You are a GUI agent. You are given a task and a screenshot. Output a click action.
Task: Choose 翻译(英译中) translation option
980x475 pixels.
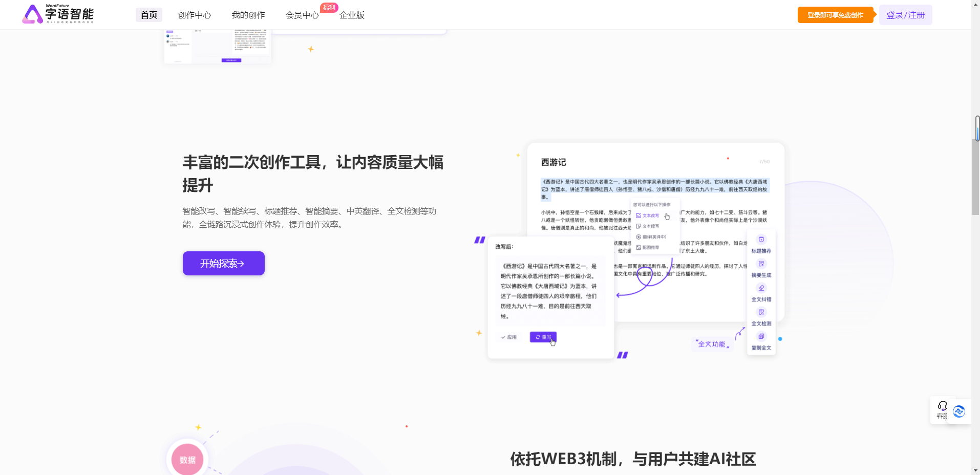click(651, 236)
